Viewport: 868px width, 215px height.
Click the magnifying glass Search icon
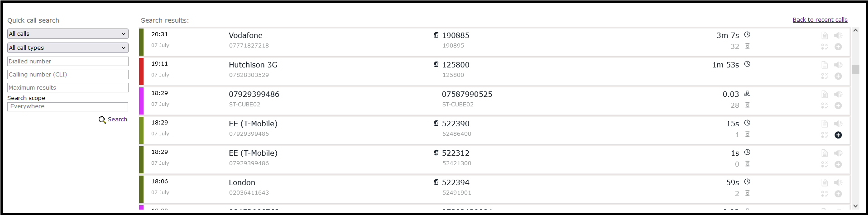tap(102, 119)
